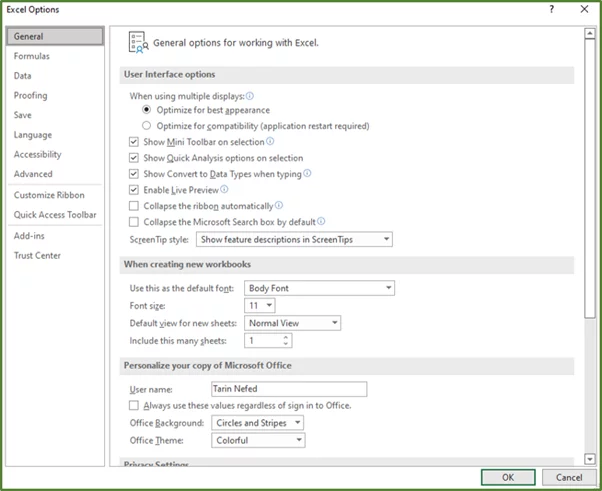
Task: Click info icon beside Enable Live Preview
Action: coord(224,189)
